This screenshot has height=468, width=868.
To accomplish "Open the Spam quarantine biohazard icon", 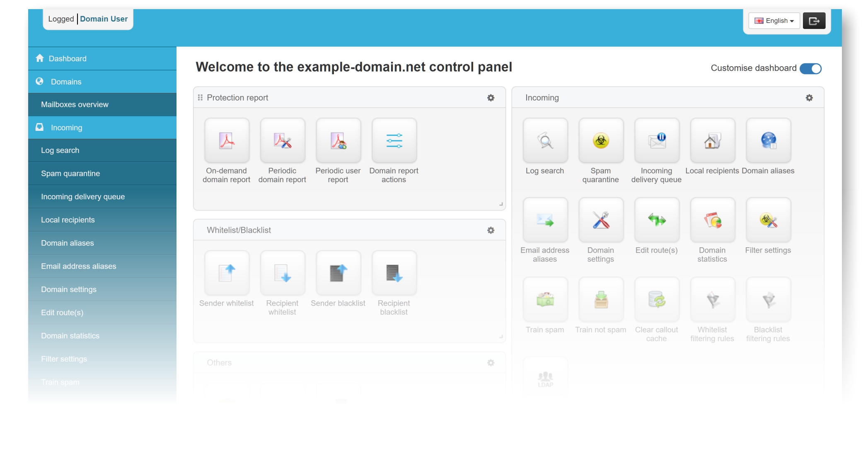I will tap(601, 141).
